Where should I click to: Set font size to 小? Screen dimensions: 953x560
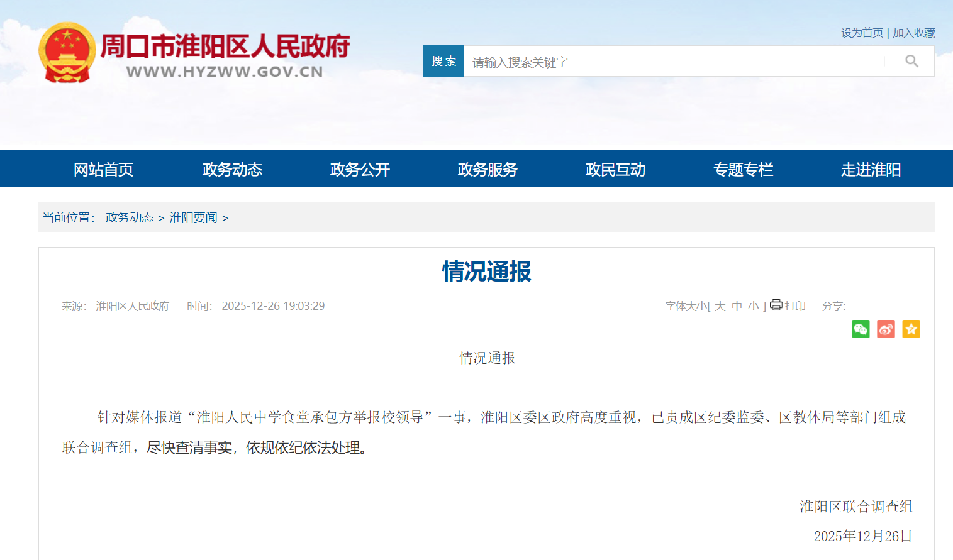[x=754, y=306]
